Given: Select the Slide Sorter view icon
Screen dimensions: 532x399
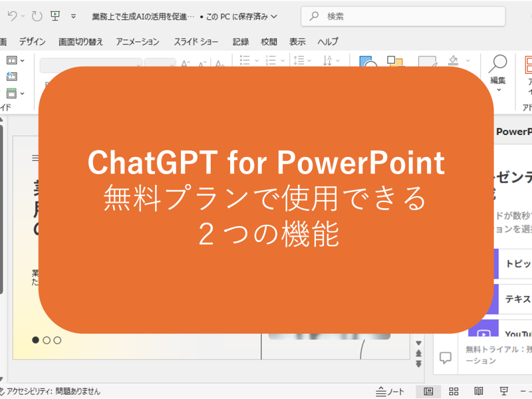Looking at the screenshot, I should pos(454,391).
